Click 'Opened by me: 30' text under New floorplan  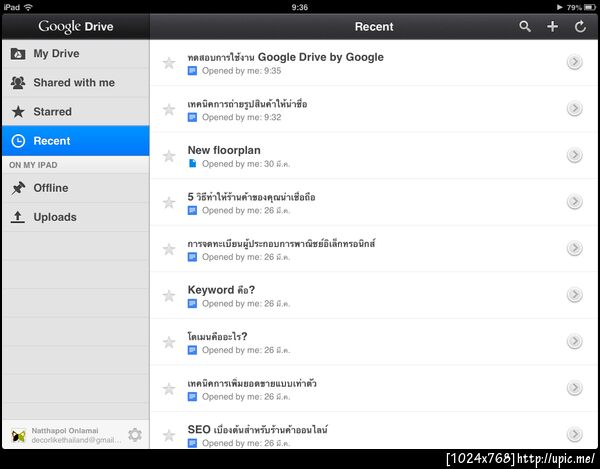[x=246, y=164]
